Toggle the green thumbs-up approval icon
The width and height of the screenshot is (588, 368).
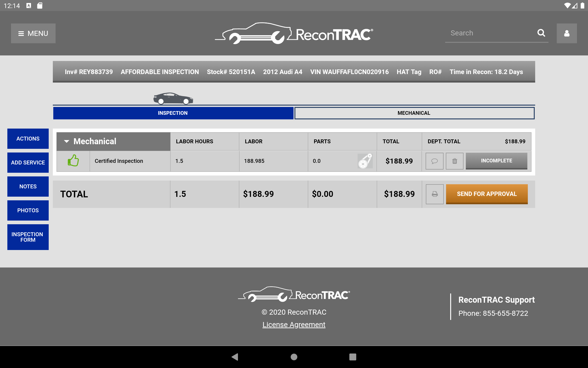[x=73, y=161]
